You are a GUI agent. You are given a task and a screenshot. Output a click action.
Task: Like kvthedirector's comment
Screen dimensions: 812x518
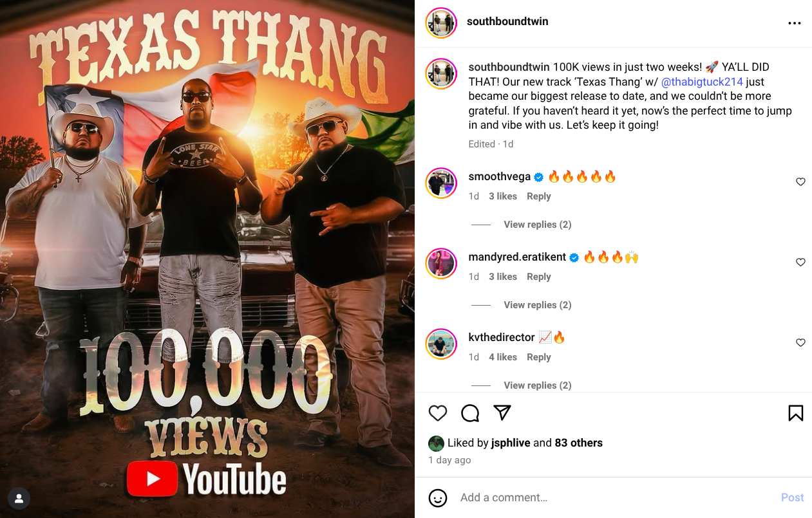click(800, 343)
